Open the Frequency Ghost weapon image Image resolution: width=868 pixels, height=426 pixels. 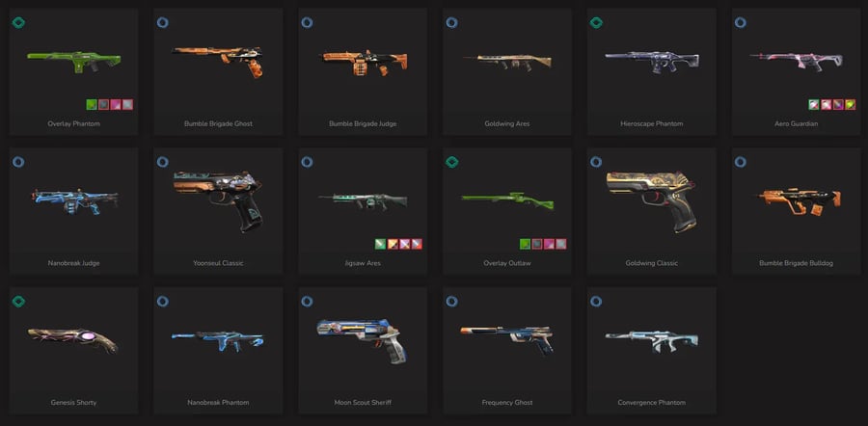pyautogui.click(x=507, y=338)
